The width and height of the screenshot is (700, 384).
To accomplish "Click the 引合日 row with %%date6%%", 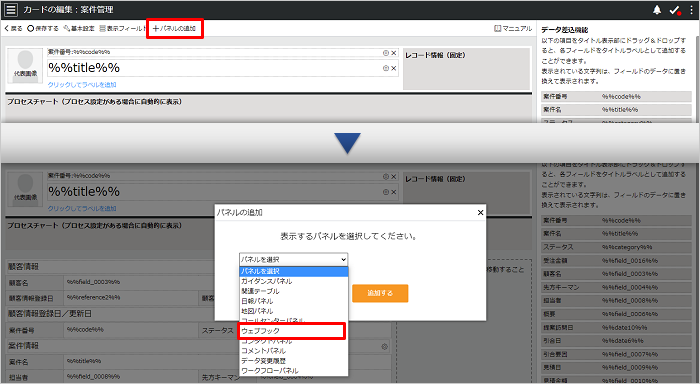I will pyautogui.click(x=616, y=341).
